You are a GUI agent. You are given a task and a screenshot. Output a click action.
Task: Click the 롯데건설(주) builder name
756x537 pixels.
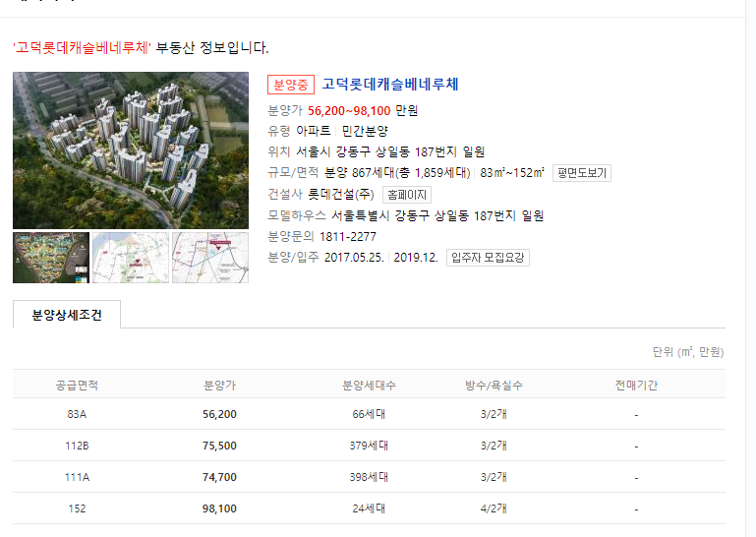pos(341,194)
